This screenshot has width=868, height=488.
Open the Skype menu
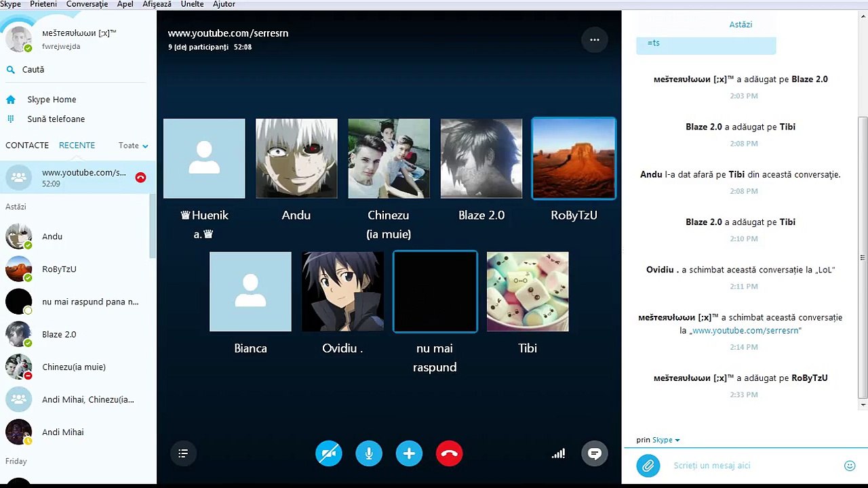(x=11, y=4)
